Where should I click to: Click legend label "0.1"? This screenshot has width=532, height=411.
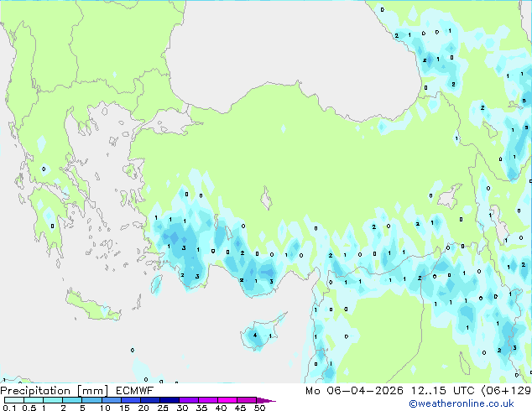pyautogui.click(x=9, y=408)
